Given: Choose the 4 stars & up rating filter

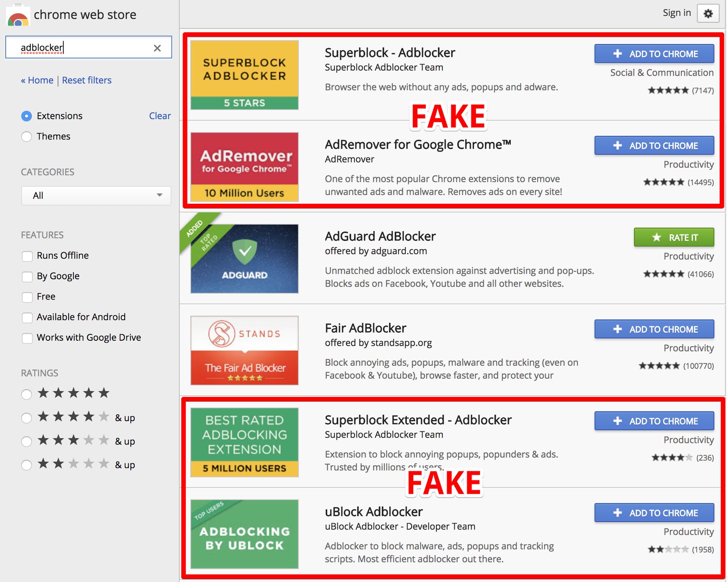Looking at the screenshot, I should (27, 418).
